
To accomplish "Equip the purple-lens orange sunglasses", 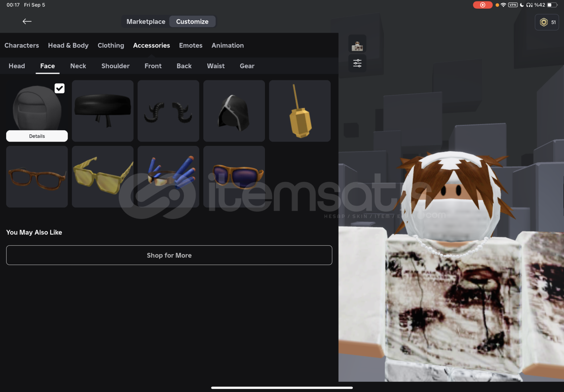I will (234, 177).
